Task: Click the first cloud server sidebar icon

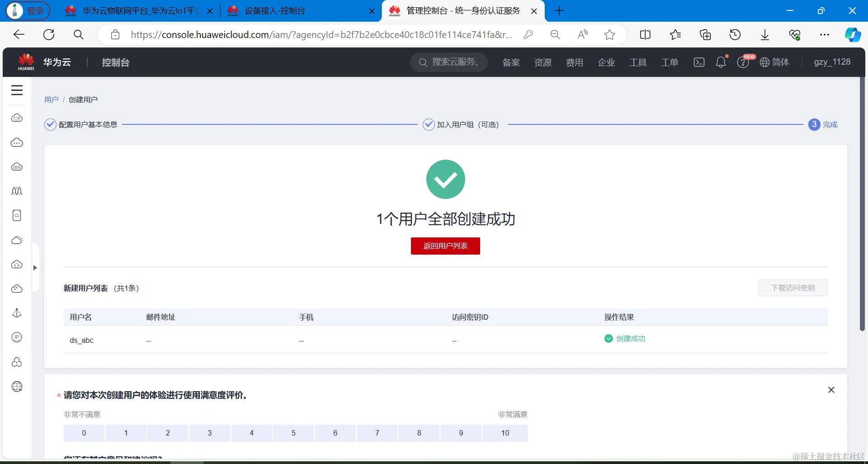Action: click(17, 118)
